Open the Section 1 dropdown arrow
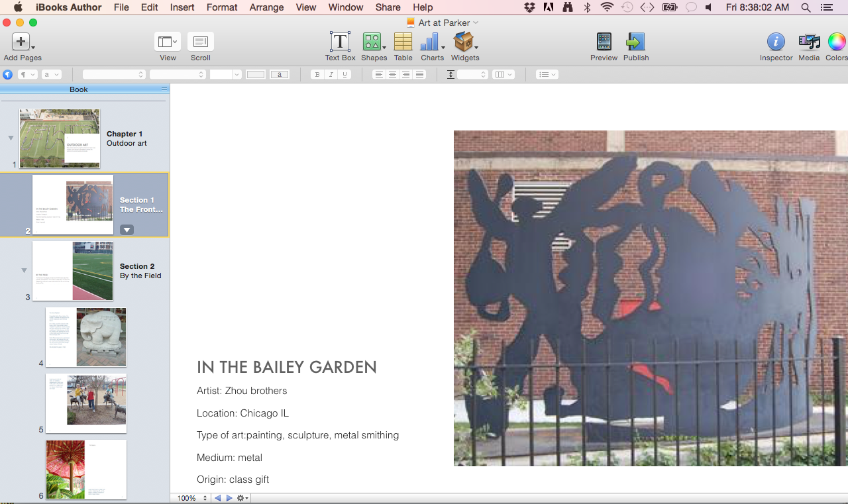Screen dimensions: 848x504 (127, 230)
